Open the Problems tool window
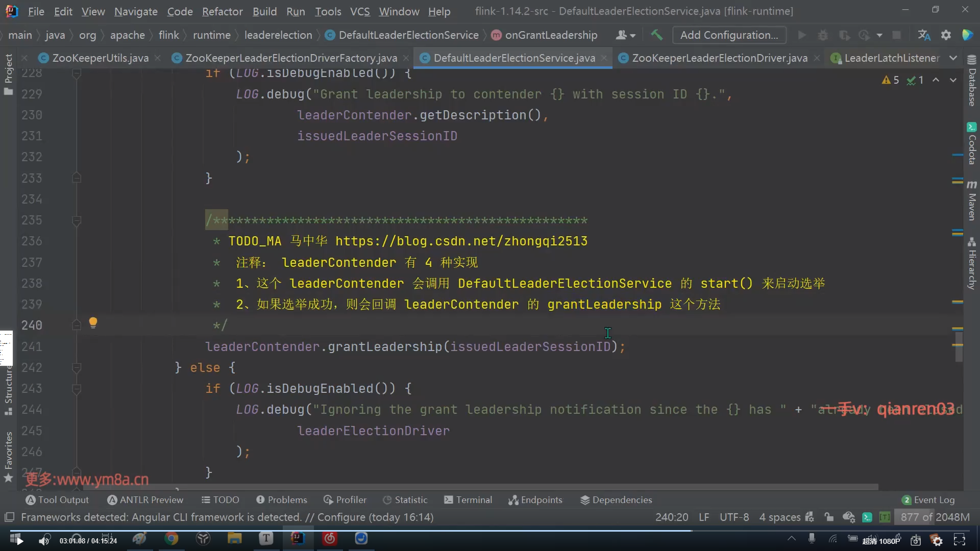The image size is (980, 551). click(x=282, y=500)
